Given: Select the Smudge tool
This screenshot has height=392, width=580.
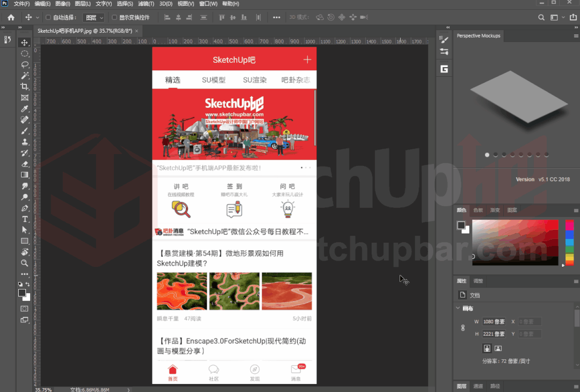Looking at the screenshot, I should pyautogui.click(x=24, y=186).
